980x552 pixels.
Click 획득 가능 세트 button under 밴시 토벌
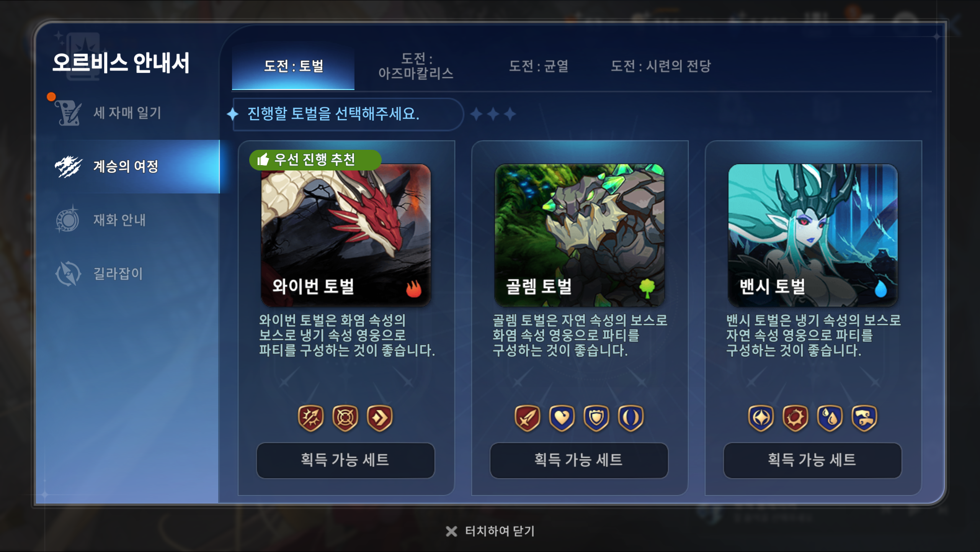tap(812, 460)
